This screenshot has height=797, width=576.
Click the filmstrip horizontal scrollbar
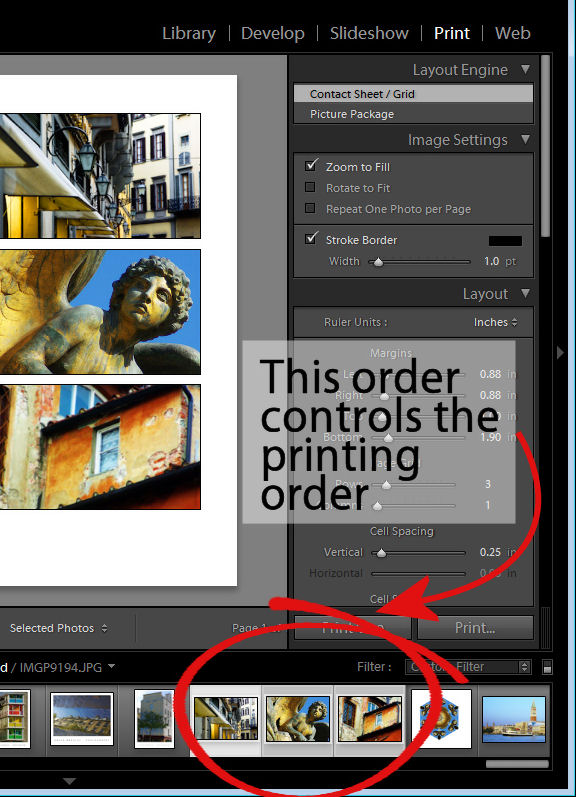(x=517, y=763)
